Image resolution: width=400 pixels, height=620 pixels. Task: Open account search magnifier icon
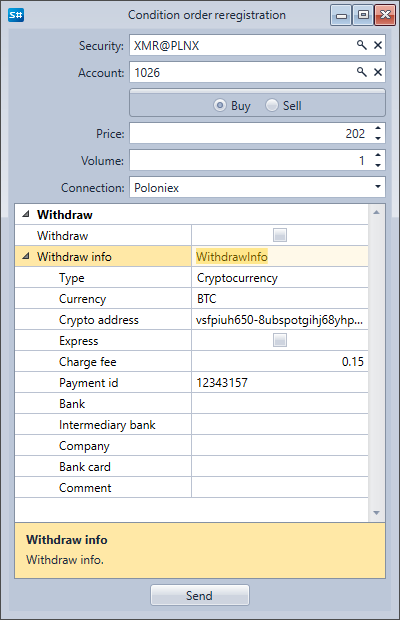(361, 72)
